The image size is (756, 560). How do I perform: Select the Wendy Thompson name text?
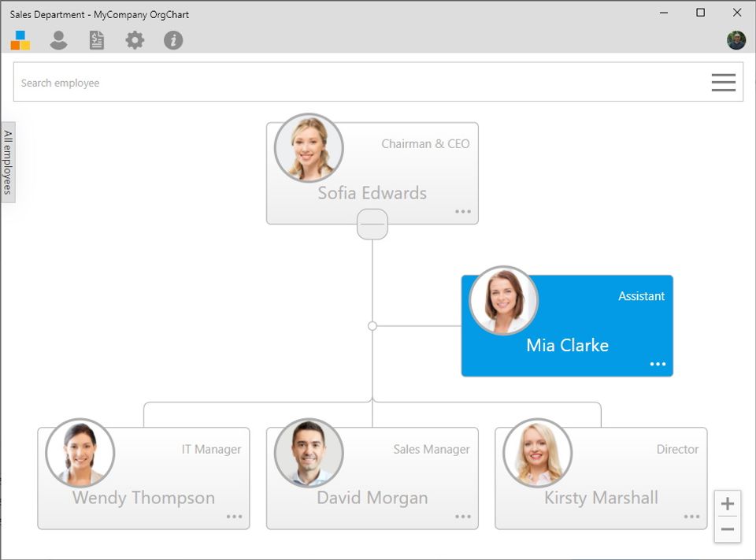[x=143, y=498]
